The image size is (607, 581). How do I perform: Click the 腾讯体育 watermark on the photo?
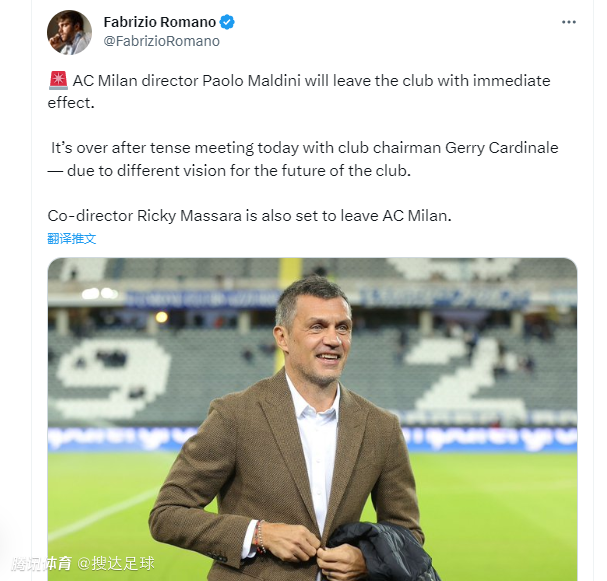(40, 564)
